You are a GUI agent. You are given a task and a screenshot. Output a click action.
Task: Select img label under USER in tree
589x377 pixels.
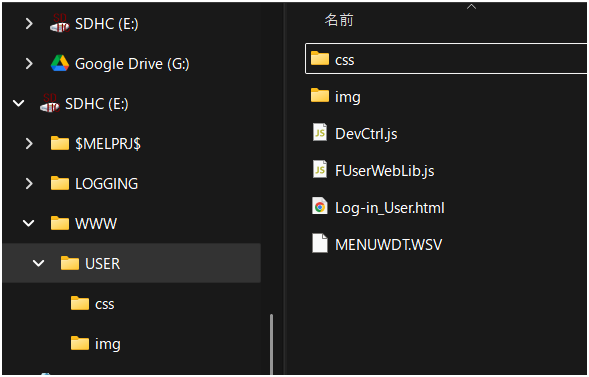point(108,344)
